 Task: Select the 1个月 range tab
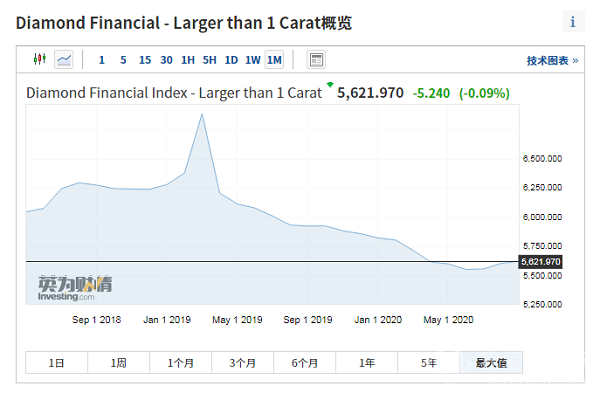[180, 362]
